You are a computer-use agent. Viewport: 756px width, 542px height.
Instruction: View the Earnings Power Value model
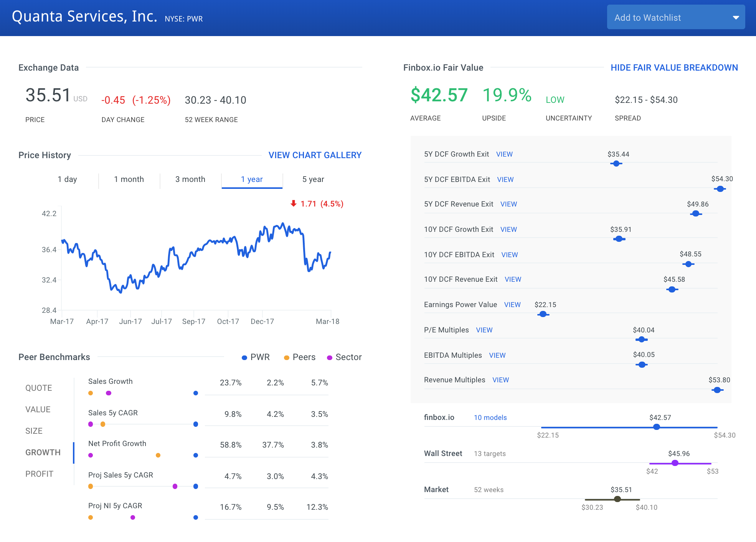(x=512, y=305)
